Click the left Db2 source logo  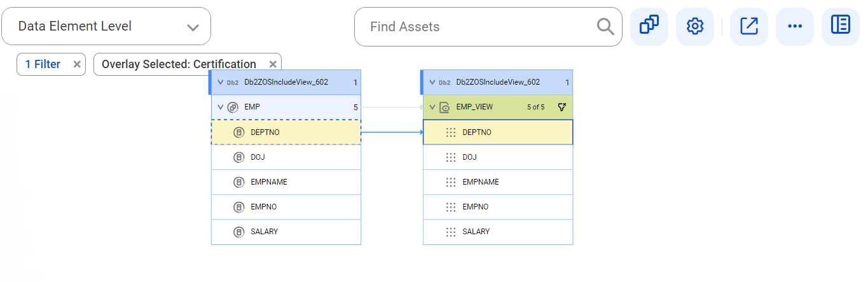pyautogui.click(x=233, y=82)
